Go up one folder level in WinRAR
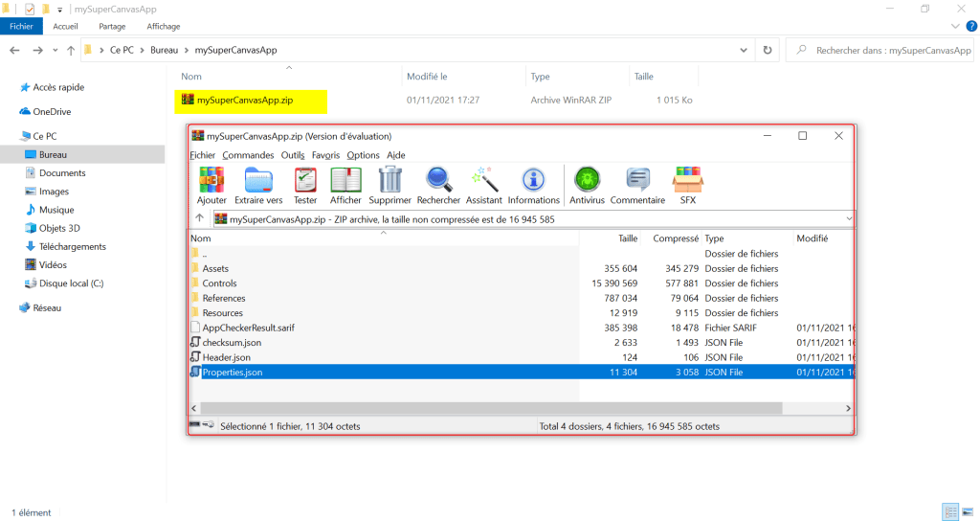The image size is (980, 521). click(x=199, y=219)
